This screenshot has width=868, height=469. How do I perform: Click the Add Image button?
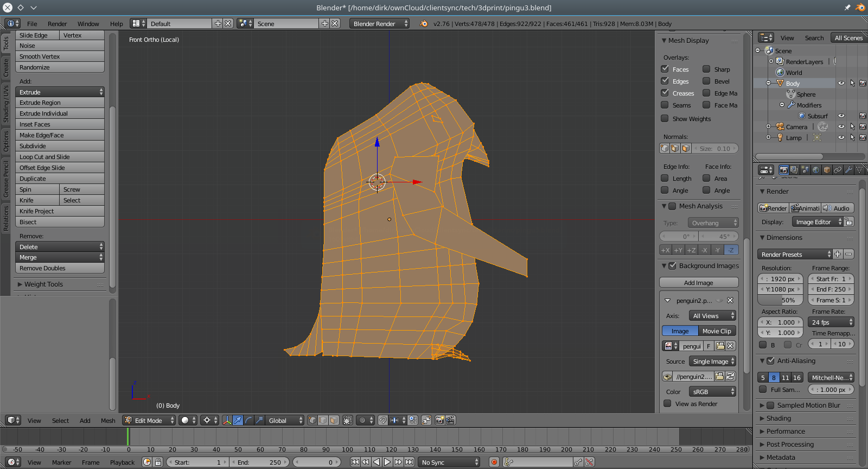tap(698, 283)
